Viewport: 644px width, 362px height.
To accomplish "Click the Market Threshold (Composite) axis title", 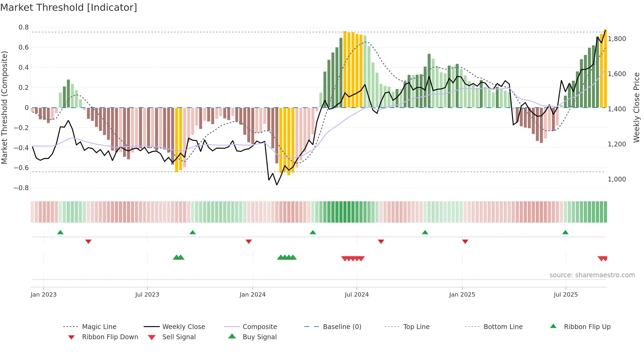I will [4, 108].
